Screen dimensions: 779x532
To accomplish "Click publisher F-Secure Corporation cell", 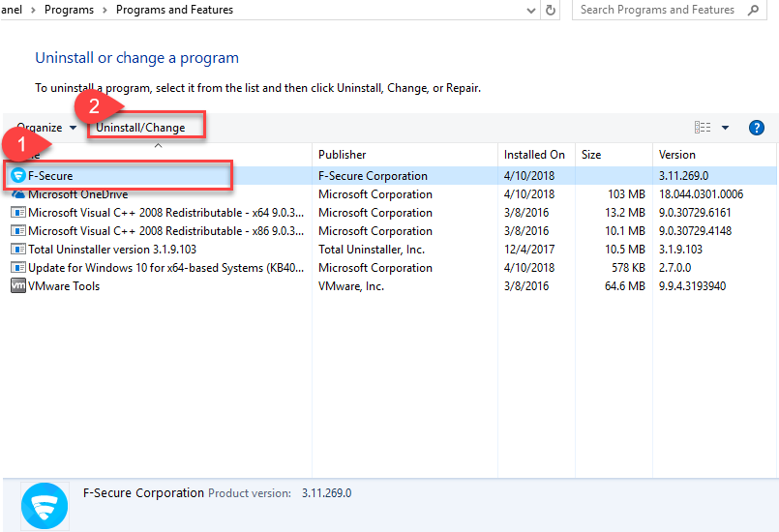I will coord(373,176).
